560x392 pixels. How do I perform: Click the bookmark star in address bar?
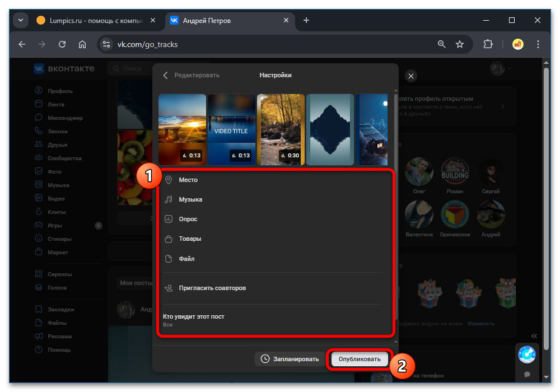(460, 44)
